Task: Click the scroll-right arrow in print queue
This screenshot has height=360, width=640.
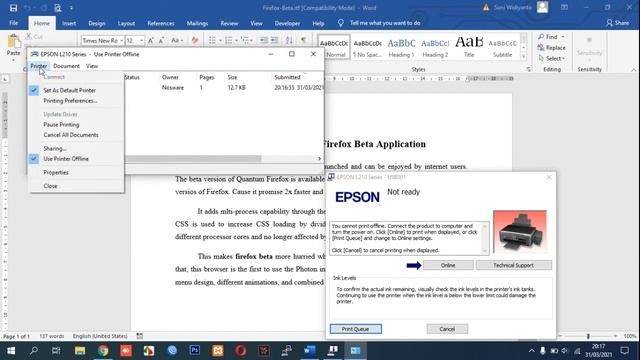Action: pyautogui.click(x=319, y=158)
